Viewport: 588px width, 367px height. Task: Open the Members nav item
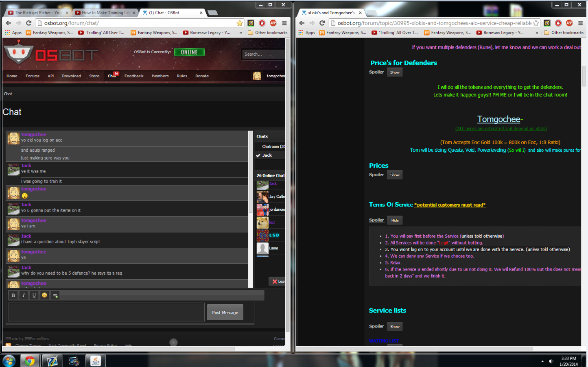pos(160,76)
